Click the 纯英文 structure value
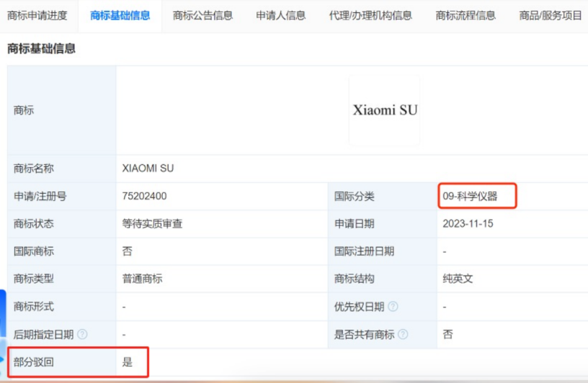588x383 pixels. 458,279
